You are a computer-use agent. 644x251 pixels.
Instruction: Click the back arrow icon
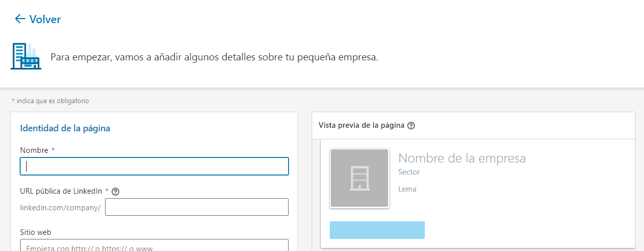point(20,19)
